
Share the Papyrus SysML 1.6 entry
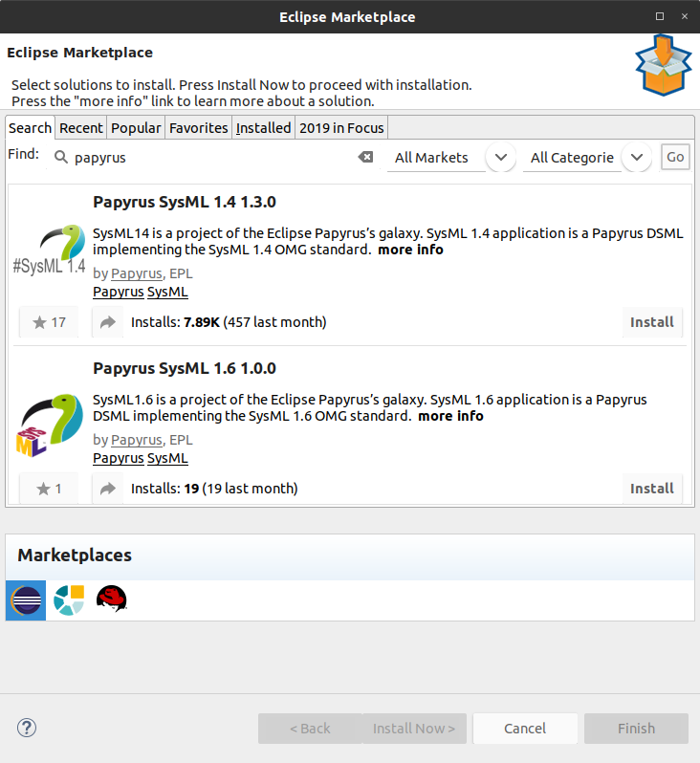[x=107, y=489]
